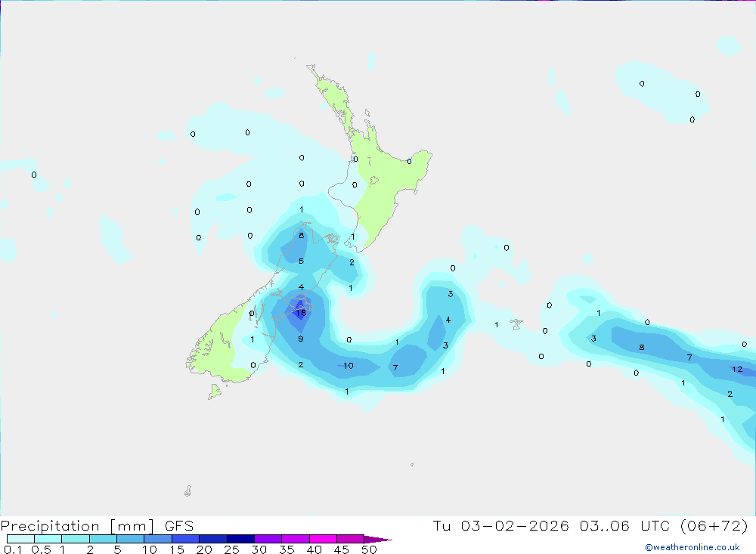Click the '35' label under the legend
756x554 pixels.
(x=287, y=549)
